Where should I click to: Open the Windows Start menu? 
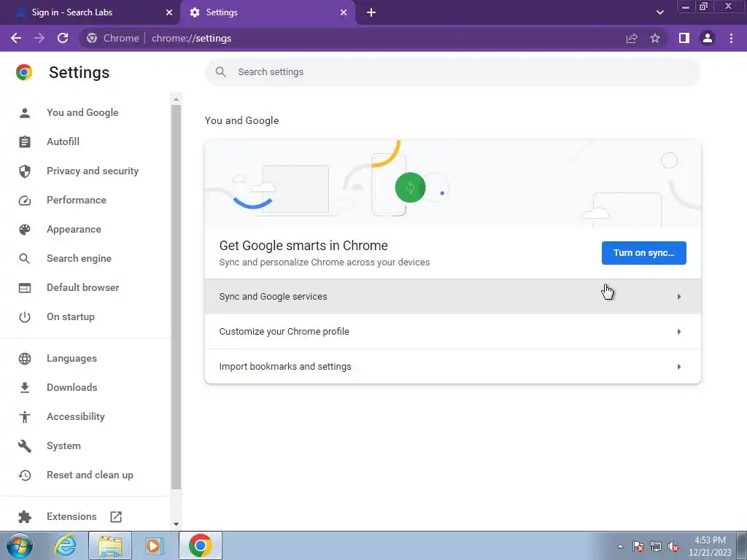pyautogui.click(x=20, y=545)
